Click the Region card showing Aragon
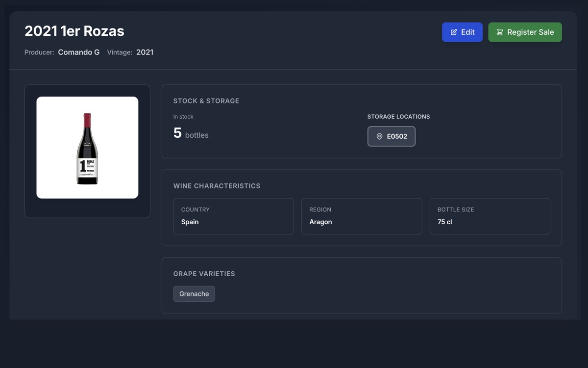The width and height of the screenshot is (588, 368). 362,216
